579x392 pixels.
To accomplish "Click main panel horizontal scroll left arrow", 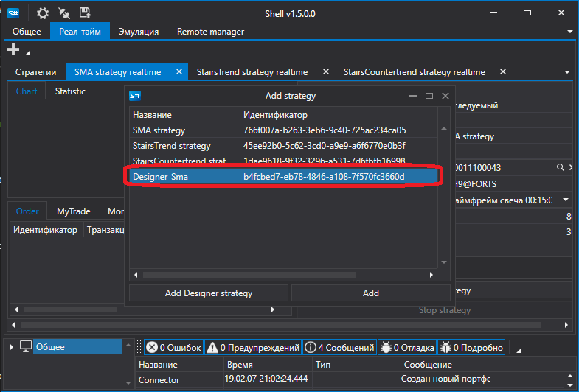I will tap(14, 325).
